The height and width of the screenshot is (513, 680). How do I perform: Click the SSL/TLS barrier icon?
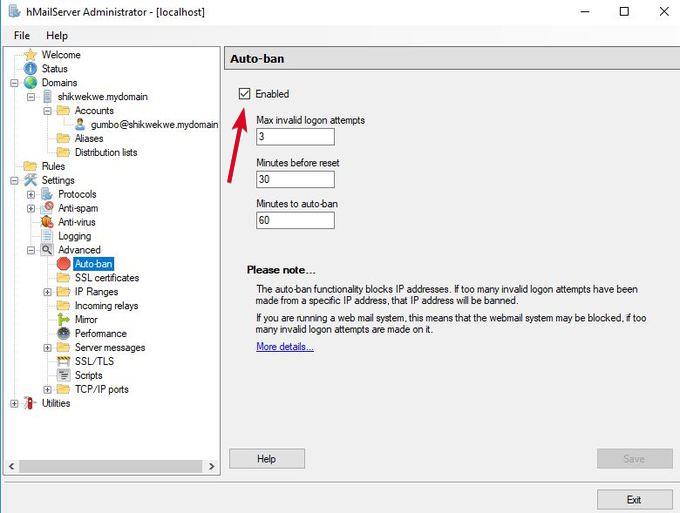point(63,361)
